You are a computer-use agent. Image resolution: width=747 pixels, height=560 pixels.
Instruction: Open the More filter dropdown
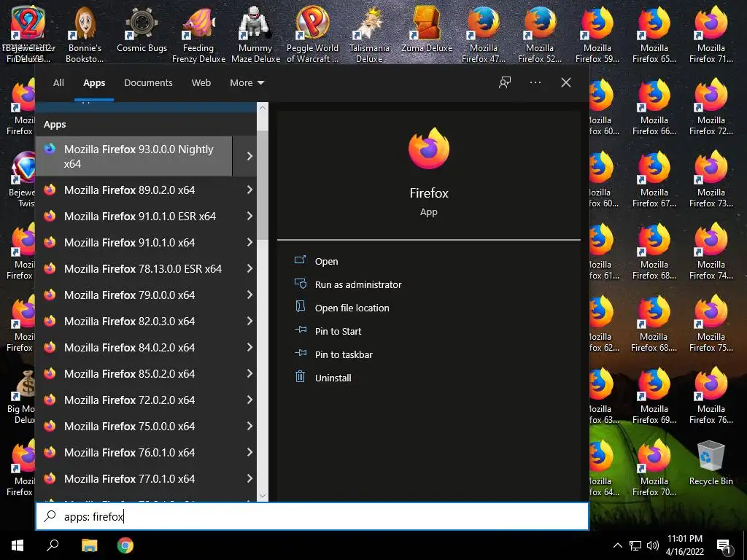click(x=247, y=83)
